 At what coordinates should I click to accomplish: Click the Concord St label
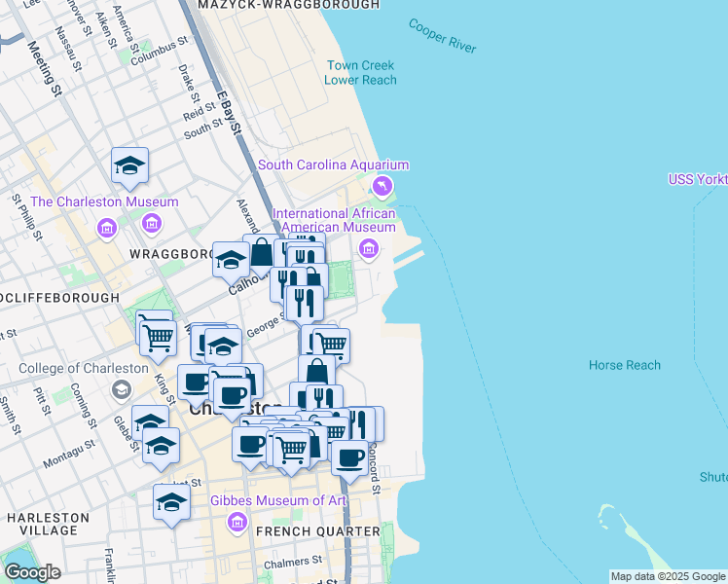click(x=375, y=468)
